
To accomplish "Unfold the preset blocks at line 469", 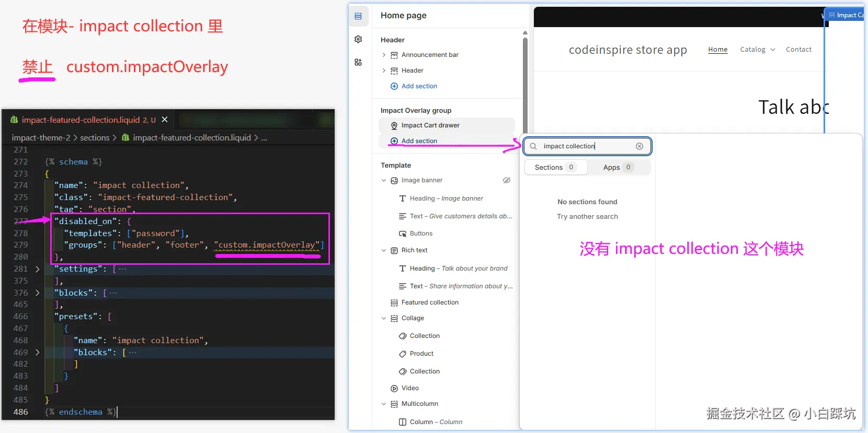I will 38,353.
